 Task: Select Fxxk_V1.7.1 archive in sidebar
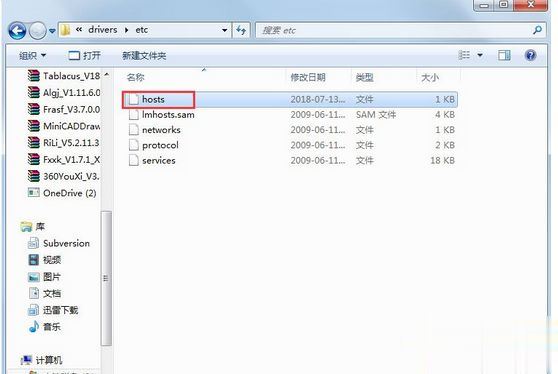coord(64,159)
